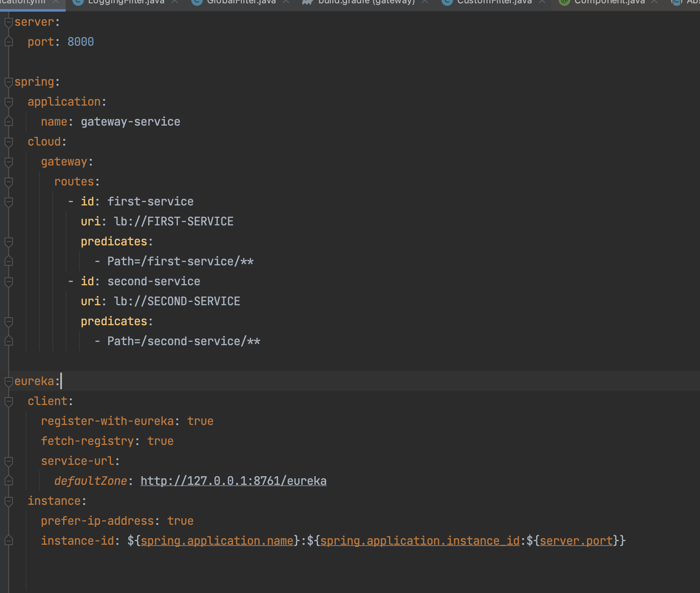
Task: Collapse the routes list fold marker
Action: [x=8, y=182]
